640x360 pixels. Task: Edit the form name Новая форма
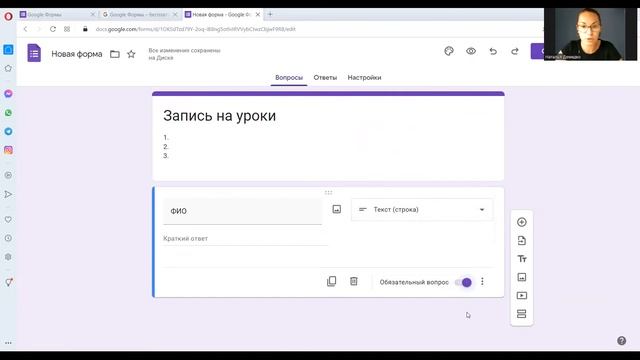pos(77,54)
